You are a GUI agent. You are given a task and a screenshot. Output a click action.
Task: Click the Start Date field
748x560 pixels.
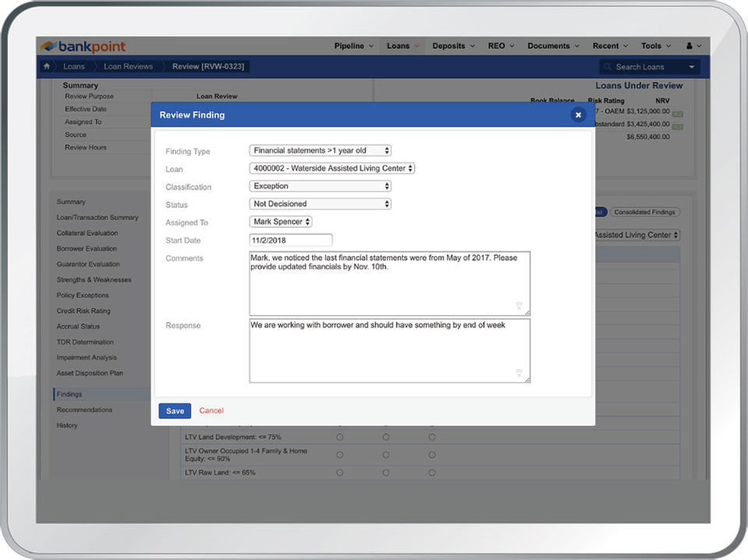291,240
